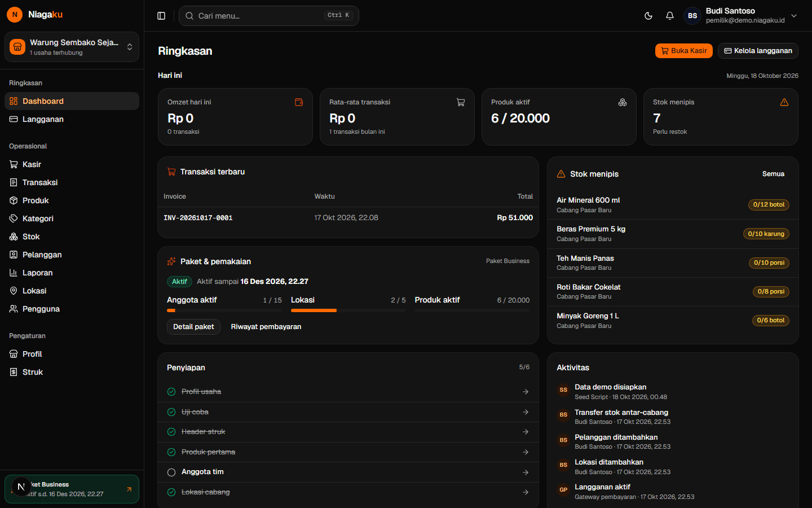Open the arrow next to Anggota tim

[526, 472]
